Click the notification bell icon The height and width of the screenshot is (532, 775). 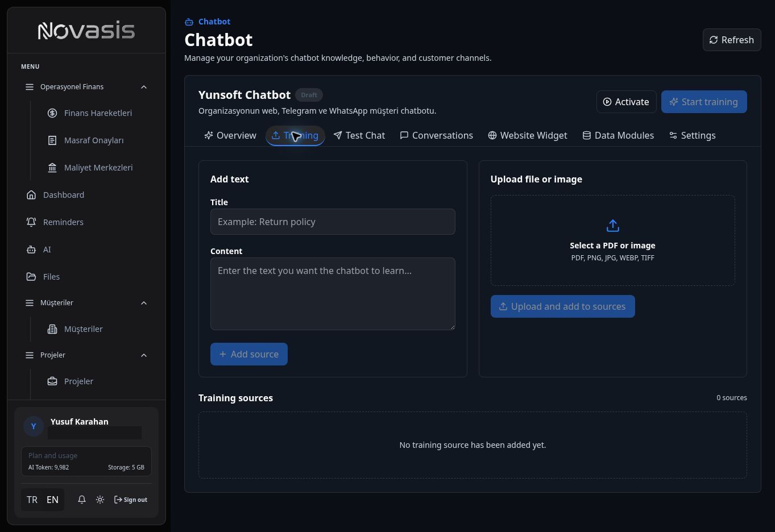[x=82, y=500]
